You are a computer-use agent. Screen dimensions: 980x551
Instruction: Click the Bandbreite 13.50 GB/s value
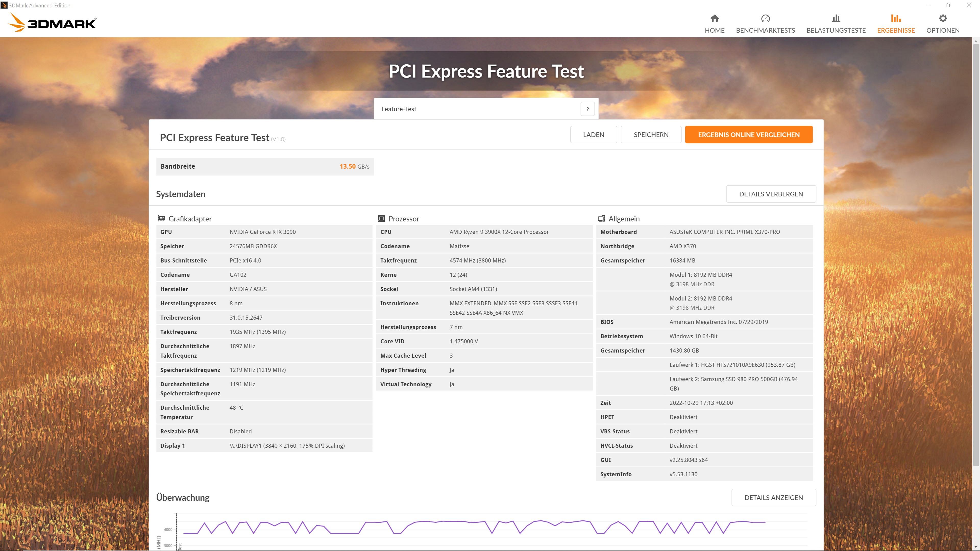(x=354, y=166)
